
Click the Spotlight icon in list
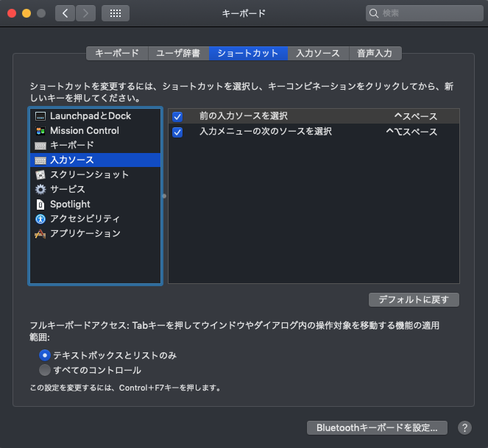click(x=40, y=205)
